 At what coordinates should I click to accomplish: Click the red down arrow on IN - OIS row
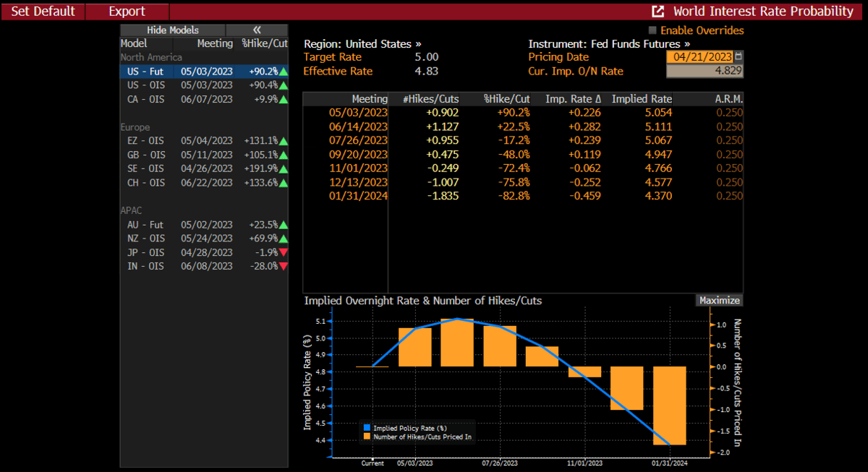pyautogui.click(x=284, y=266)
